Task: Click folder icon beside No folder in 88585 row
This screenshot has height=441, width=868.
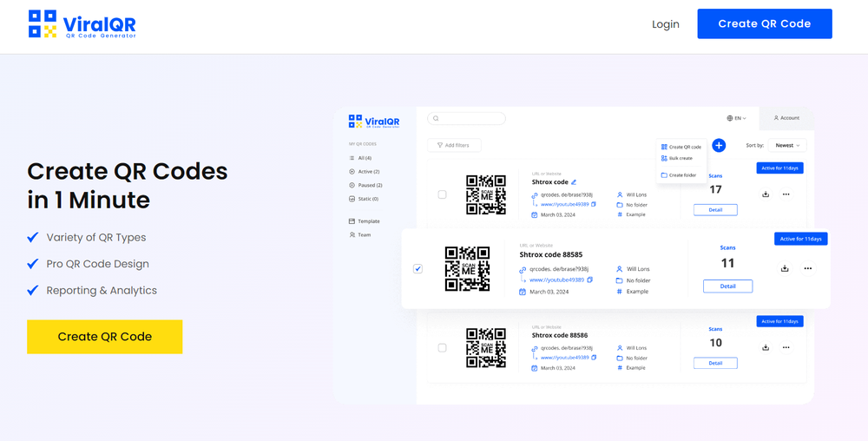Action: point(620,280)
